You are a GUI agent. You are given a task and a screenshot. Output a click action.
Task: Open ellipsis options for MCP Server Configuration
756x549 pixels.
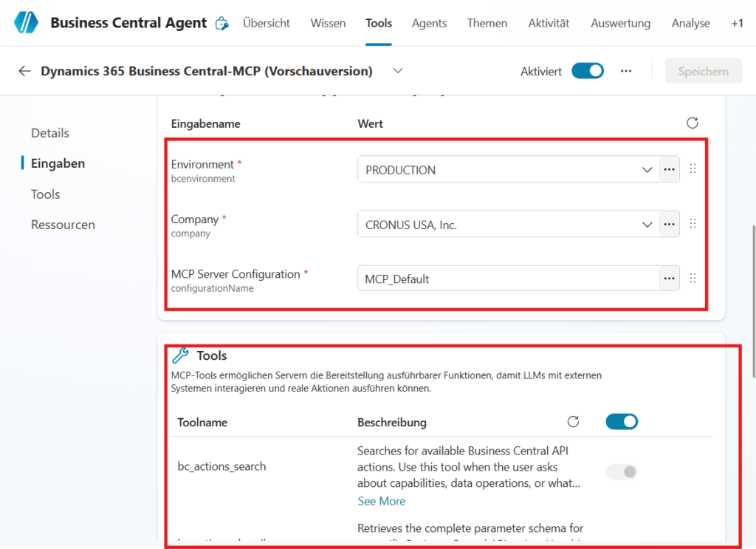[x=669, y=279]
